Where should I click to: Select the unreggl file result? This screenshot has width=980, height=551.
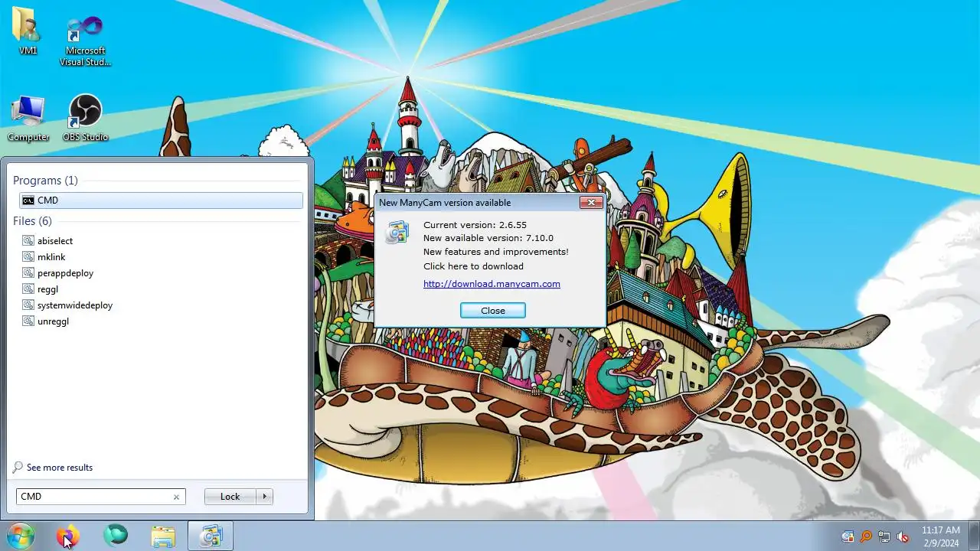[x=53, y=321]
